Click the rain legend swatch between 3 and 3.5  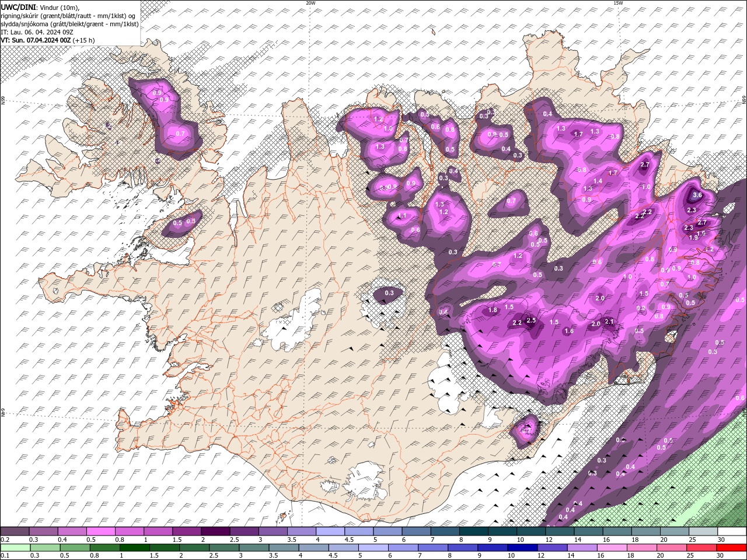[253, 548]
